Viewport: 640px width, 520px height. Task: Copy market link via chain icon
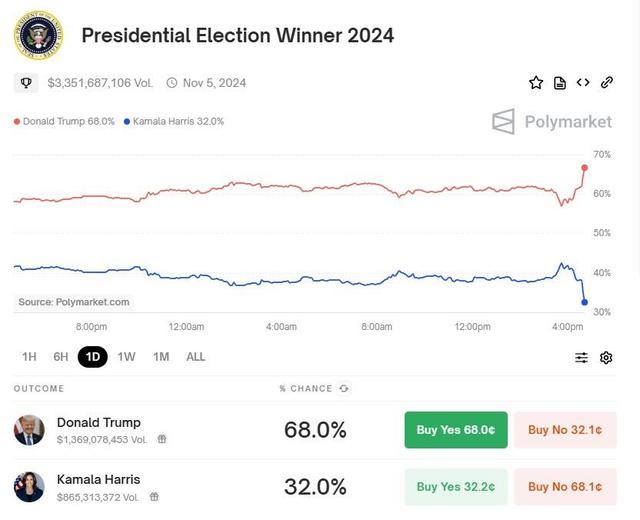point(607,83)
